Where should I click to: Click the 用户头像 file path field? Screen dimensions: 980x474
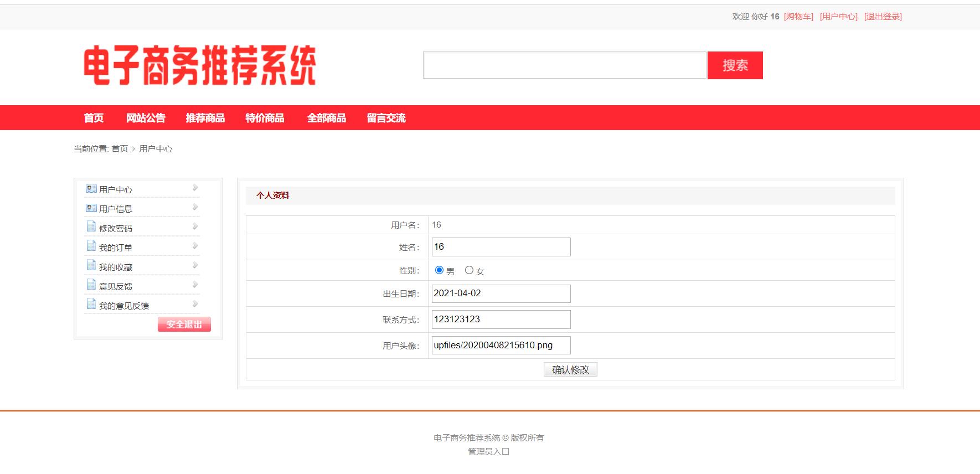[x=501, y=345]
